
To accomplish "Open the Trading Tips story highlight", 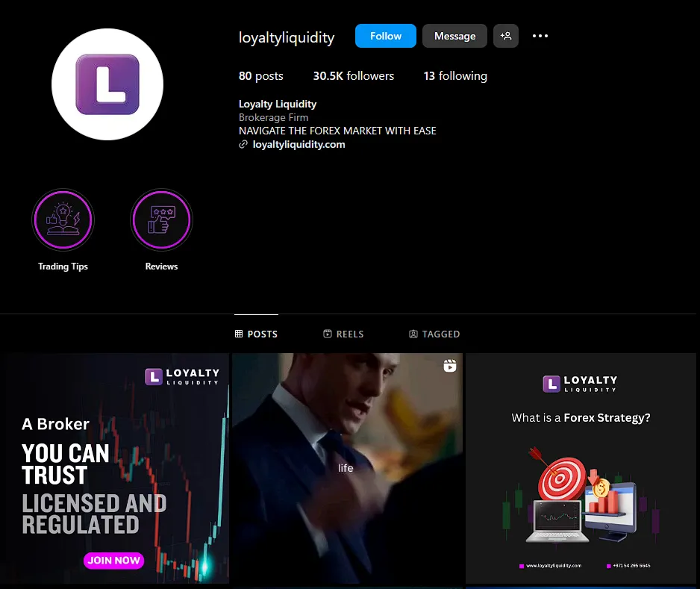I will point(63,219).
